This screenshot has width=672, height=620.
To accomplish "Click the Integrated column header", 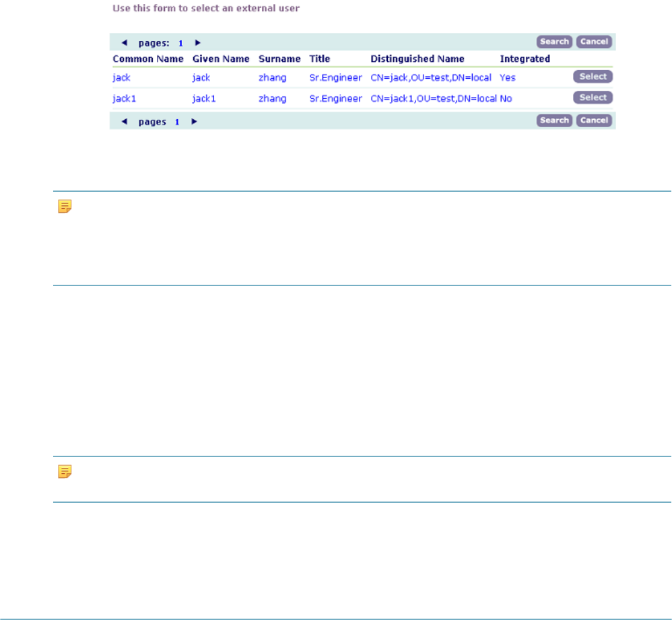I will tap(525, 59).
